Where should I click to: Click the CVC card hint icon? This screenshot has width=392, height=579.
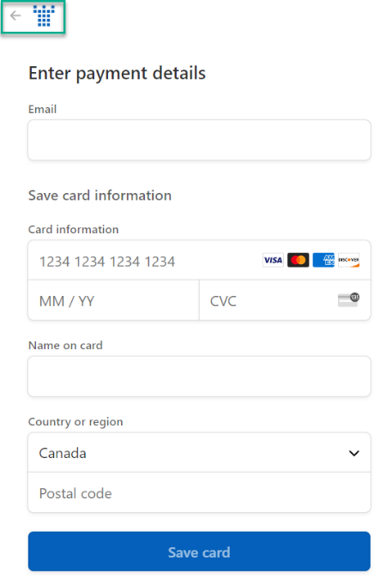pyautogui.click(x=348, y=300)
